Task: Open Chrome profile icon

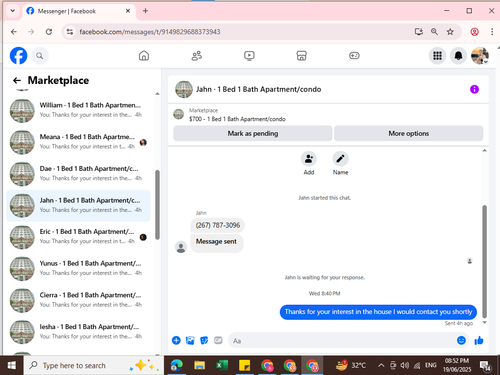Action: point(474,32)
